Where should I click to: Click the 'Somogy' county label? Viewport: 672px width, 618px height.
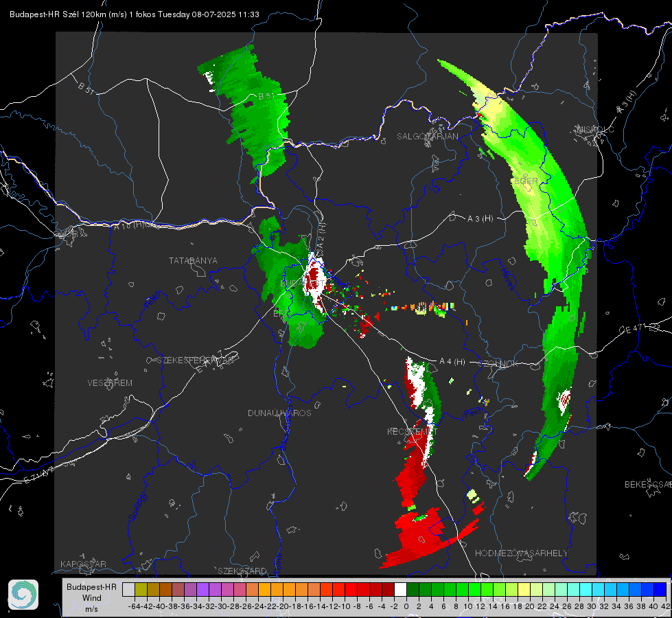coord(137,507)
